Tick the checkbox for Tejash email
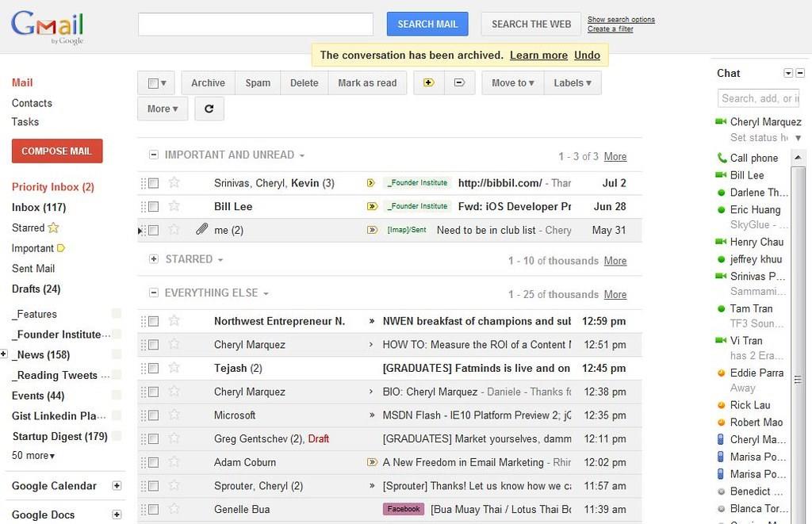The width and height of the screenshot is (812, 524). 154,369
